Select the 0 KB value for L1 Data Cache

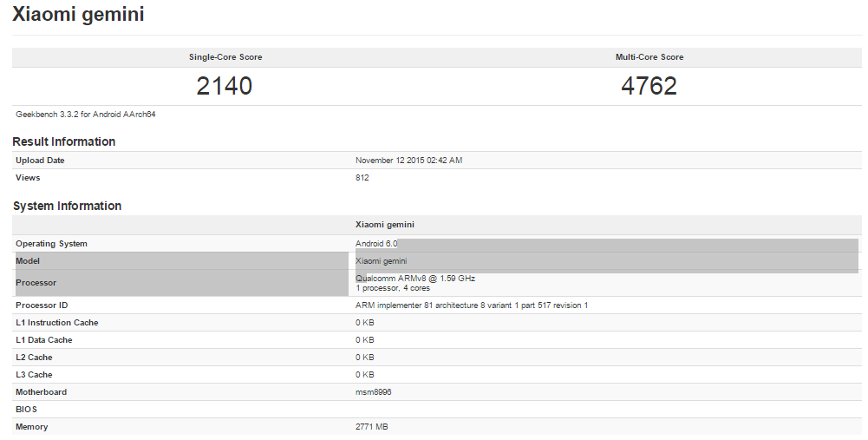pyautogui.click(x=365, y=340)
